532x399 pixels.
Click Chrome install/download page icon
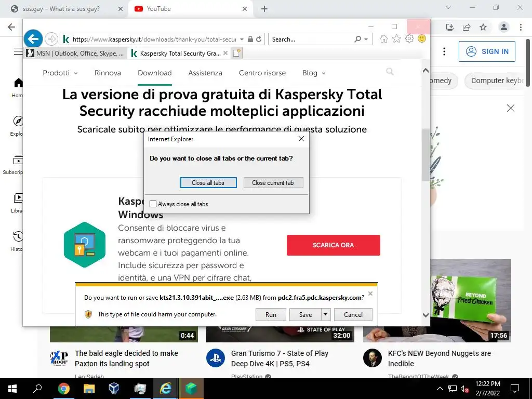pos(450,27)
